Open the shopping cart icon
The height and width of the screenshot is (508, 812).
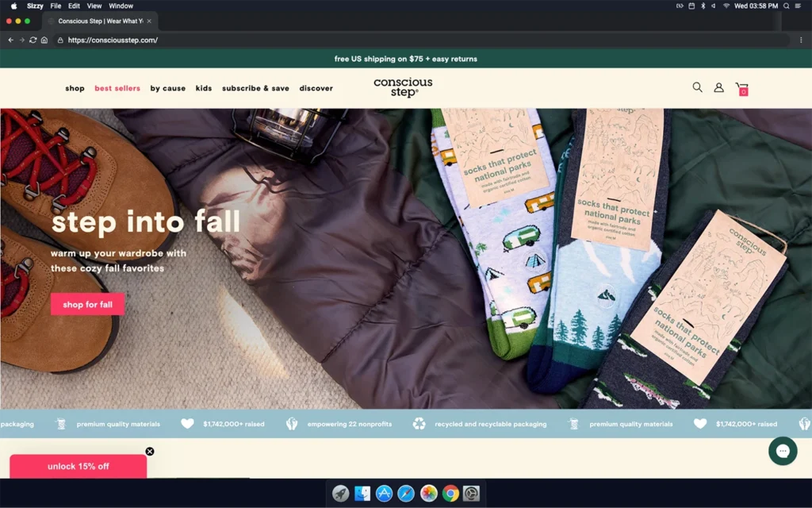[741, 88]
